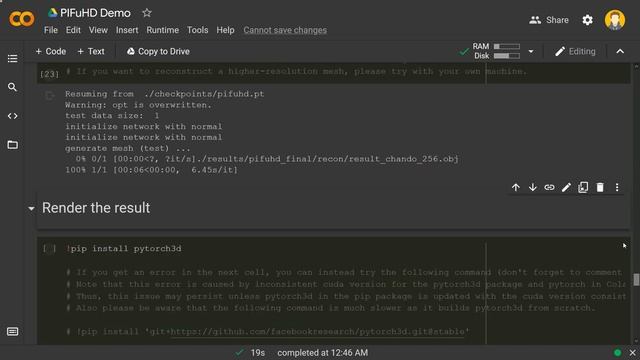Collapse the Render the result section
This screenshot has width=640, height=360.
click(x=31, y=209)
